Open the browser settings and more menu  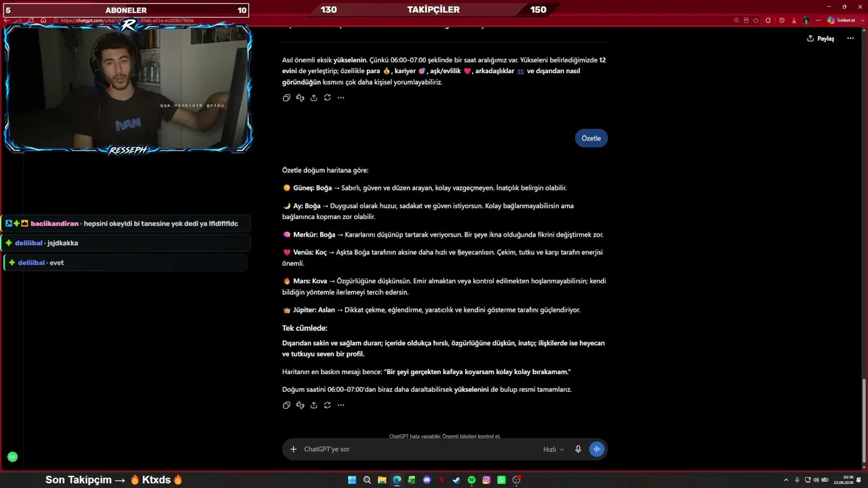click(817, 20)
